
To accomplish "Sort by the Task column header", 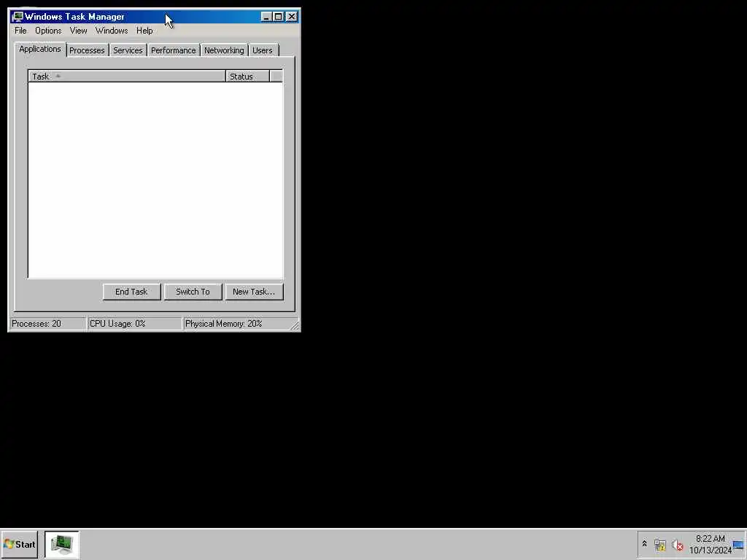I will (x=127, y=76).
